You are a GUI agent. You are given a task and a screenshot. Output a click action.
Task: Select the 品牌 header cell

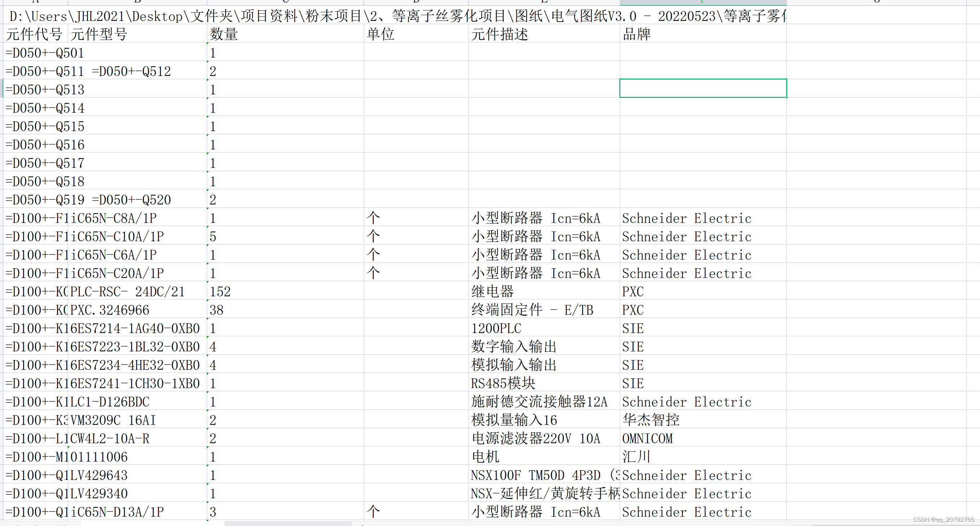coord(703,33)
